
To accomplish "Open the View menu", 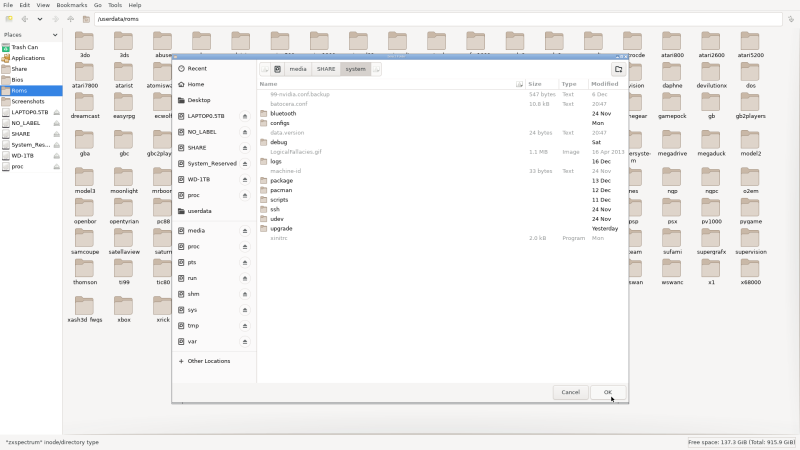I will click(43, 5).
